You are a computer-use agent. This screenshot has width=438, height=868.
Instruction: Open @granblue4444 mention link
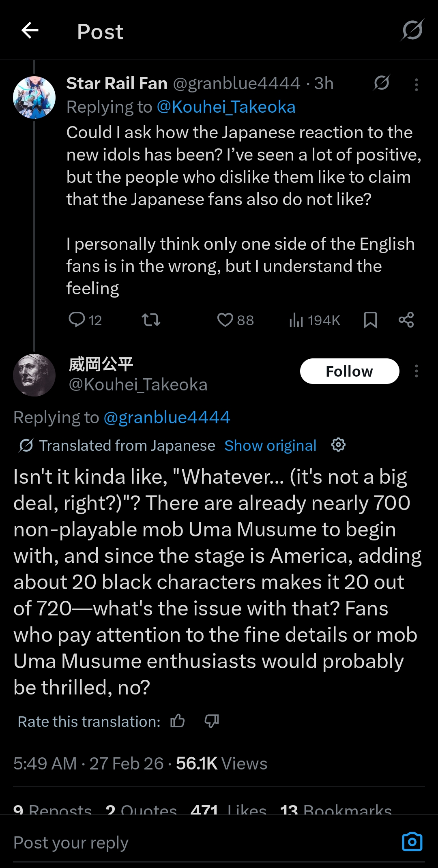pos(167,417)
